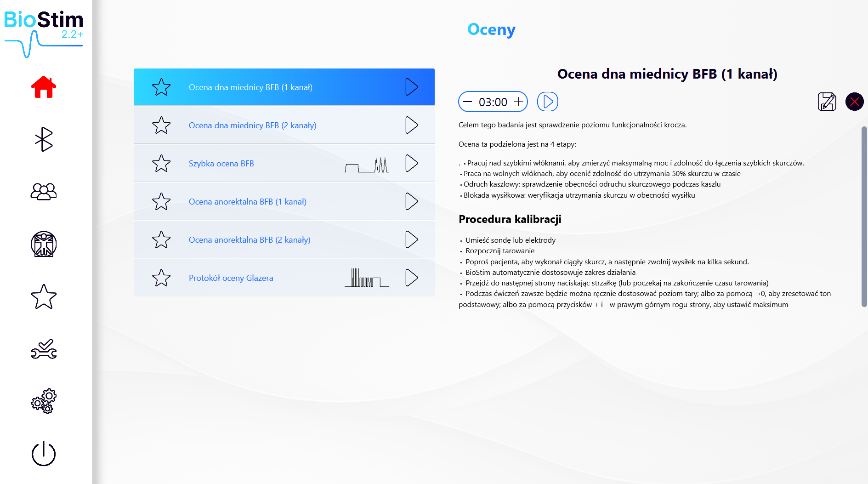Select Ocena anorektalna BFB (1 kanał) entry
This screenshot has width=868, height=484.
pyautogui.click(x=284, y=201)
